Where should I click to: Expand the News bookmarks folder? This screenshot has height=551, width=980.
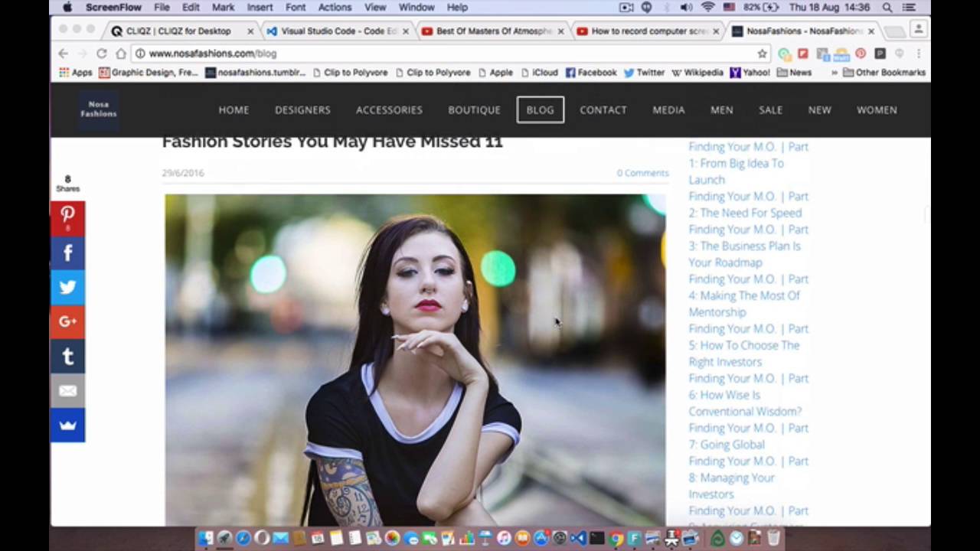pyautogui.click(x=794, y=73)
